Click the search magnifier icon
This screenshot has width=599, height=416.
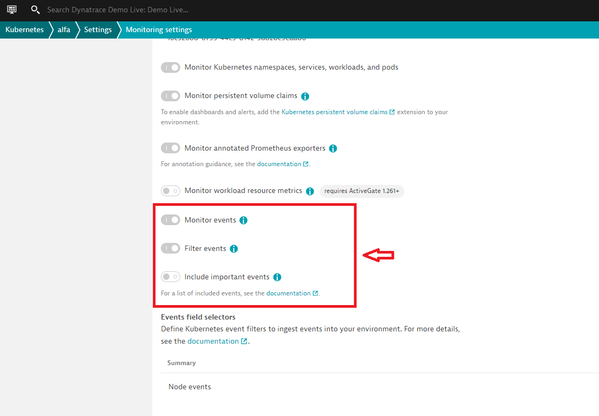[35, 10]
